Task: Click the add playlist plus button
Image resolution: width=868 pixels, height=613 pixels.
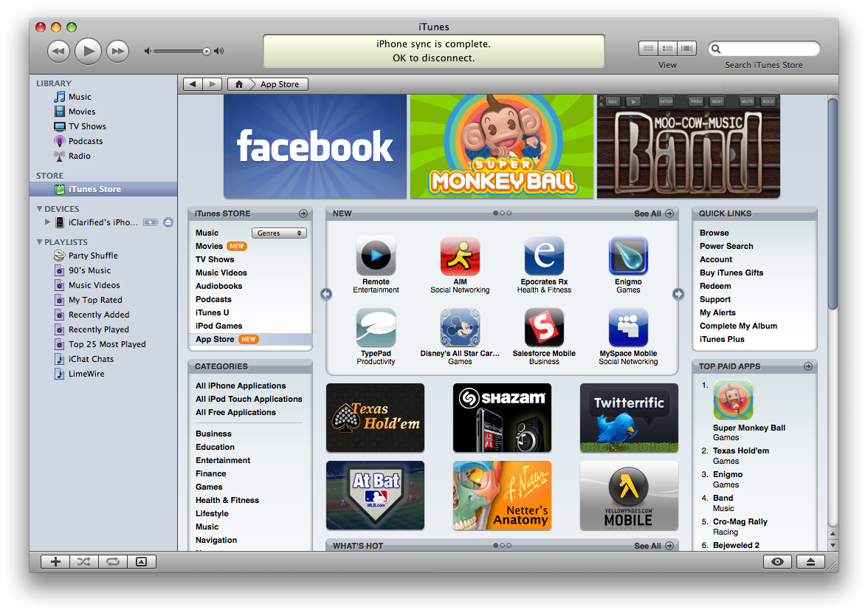Action: (55, 561)
